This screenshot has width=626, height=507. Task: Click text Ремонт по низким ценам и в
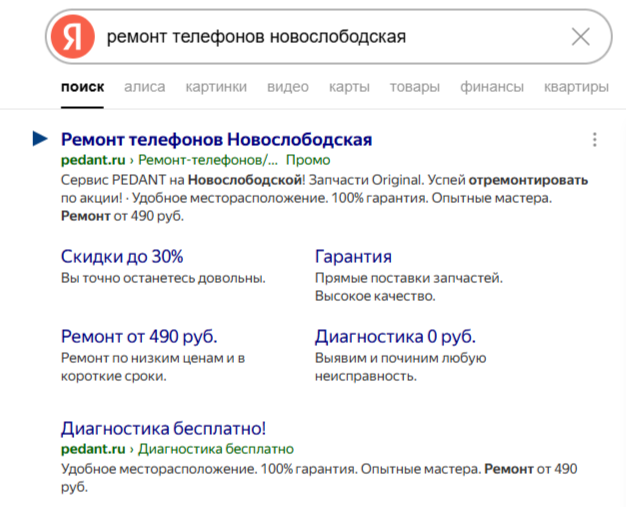(x=153, y=358)
